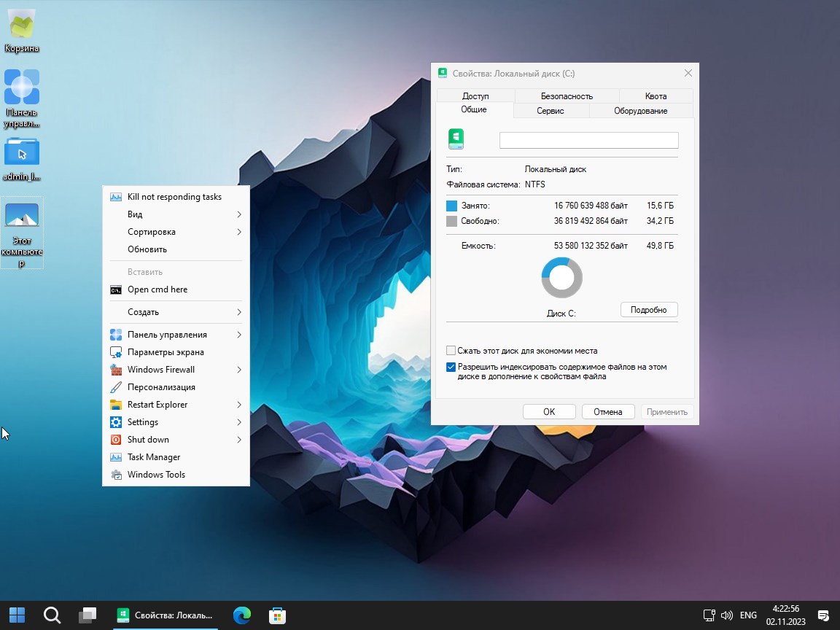Open the Windows Start button
Viewport: 840px width, 630px height.
click(x=17, y=615)
